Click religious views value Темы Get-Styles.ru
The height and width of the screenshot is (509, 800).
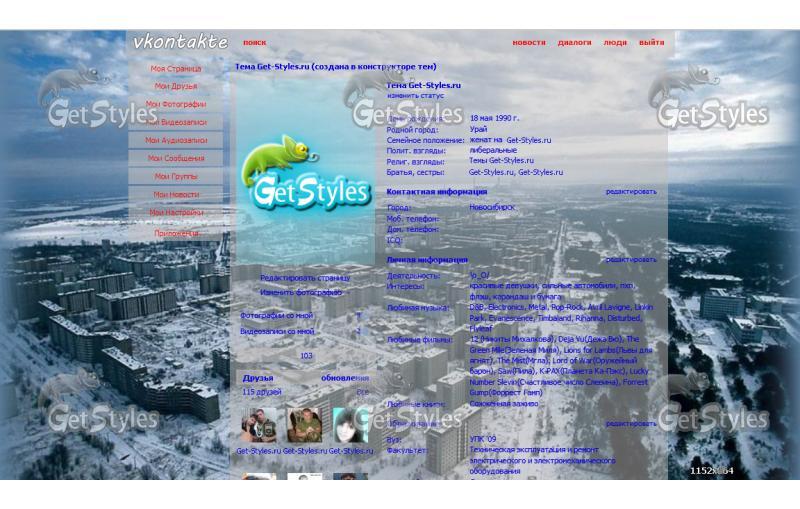(502, 161)
